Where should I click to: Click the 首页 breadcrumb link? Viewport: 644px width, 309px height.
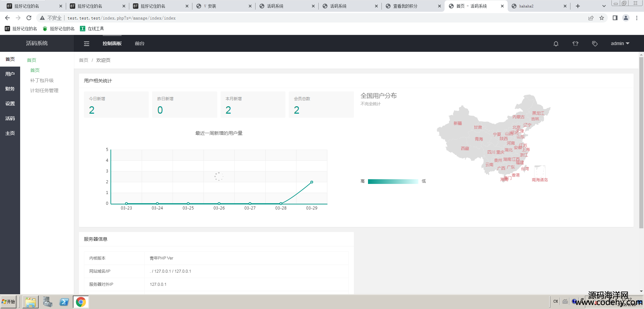tap(84, 60)
